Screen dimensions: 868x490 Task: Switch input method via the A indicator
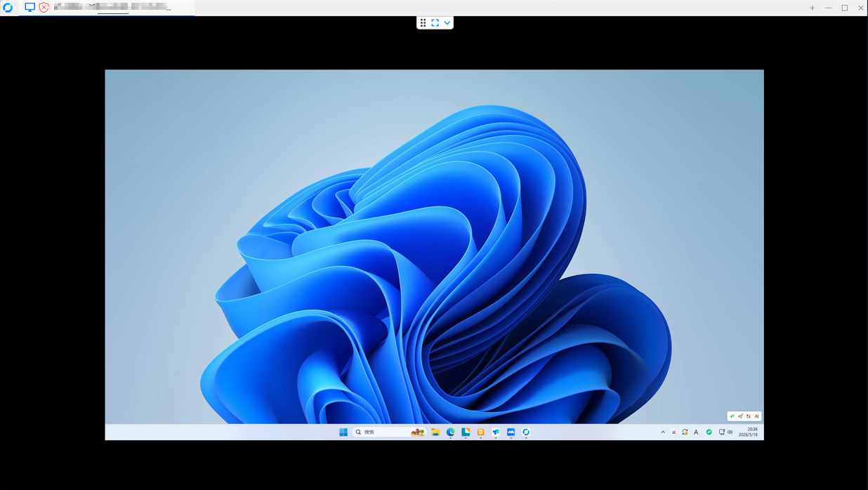click(696, 432)
